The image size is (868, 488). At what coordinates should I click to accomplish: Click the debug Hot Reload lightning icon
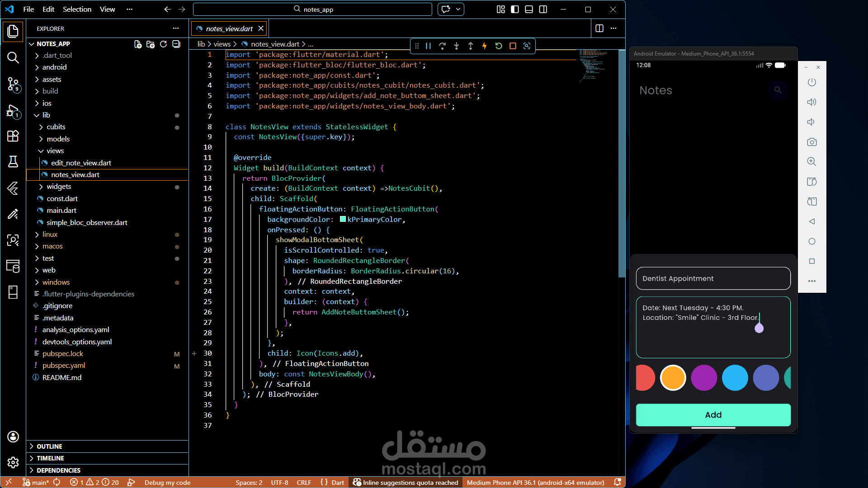[x=484, y=46]
